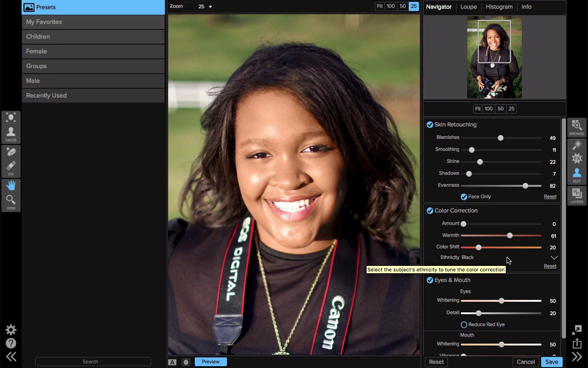Viewport: 588px width, 368px height.
Task: Adjust the Eyes Whitening slider
Action: pos(501,301)
